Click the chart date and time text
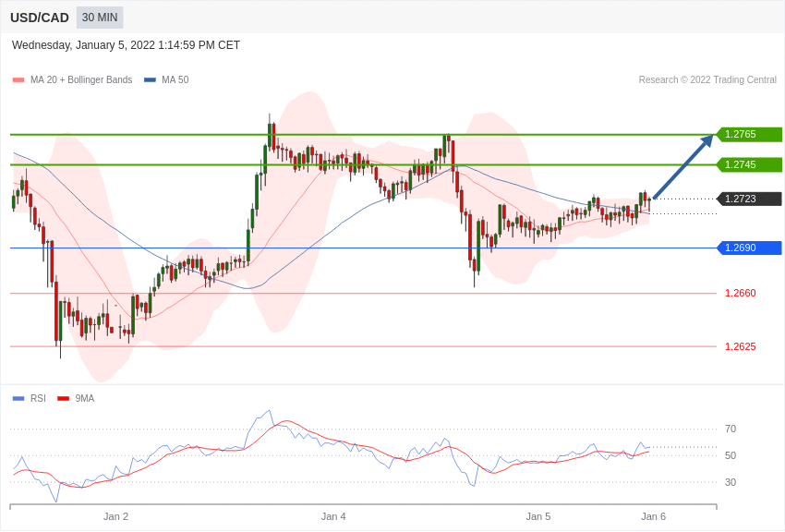The image size is (785, 532). coord(126,45)
